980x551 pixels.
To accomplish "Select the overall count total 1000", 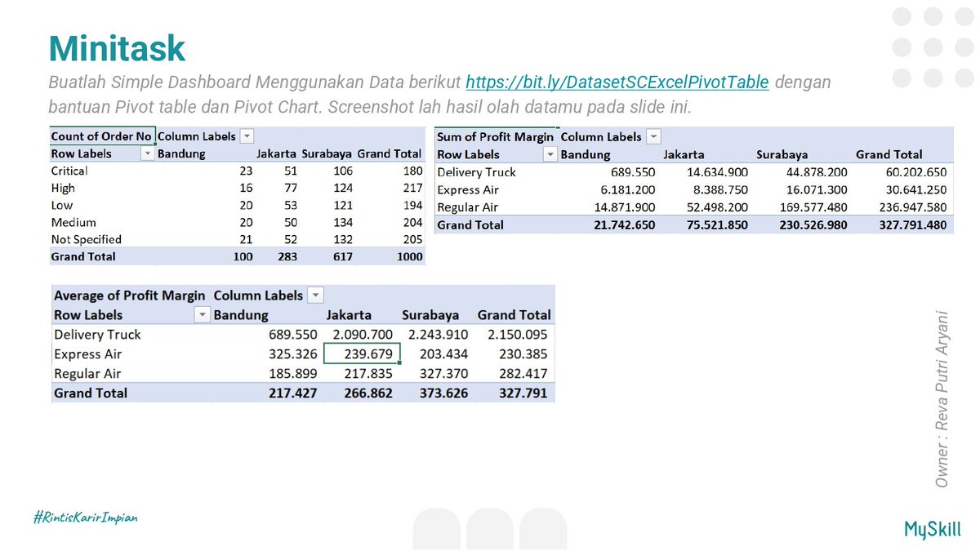I will coord(410,256).
